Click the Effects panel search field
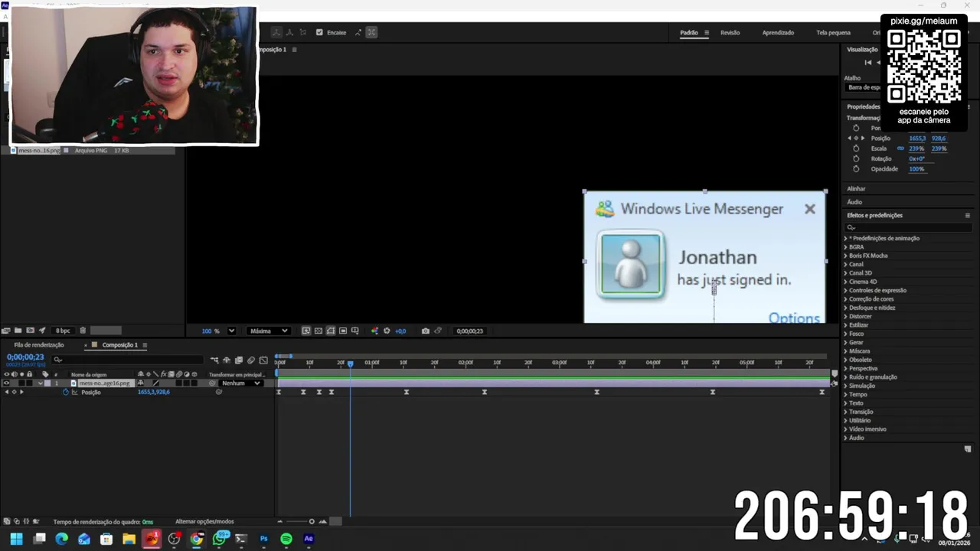This screenshot has width=980, height=551. tap(908, 227)
